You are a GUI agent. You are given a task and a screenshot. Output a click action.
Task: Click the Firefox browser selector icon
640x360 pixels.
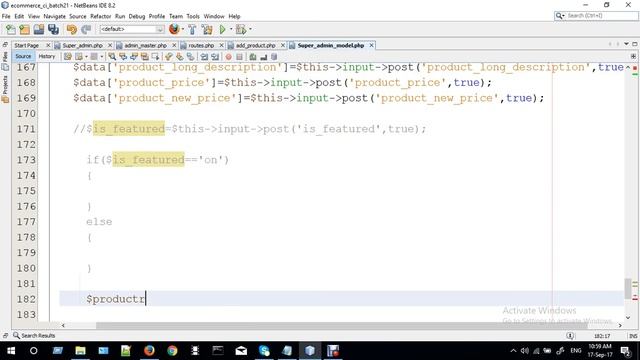point(174,29)
